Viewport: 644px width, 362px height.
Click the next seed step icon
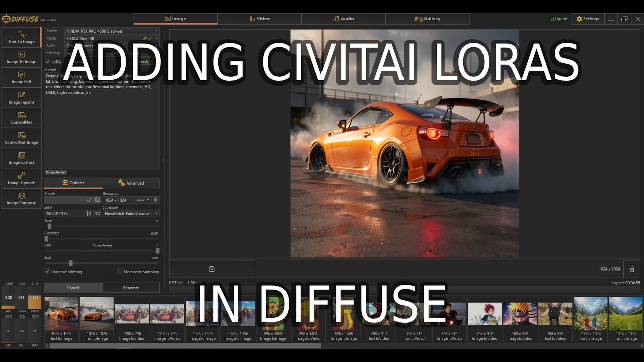click(89, 213)
